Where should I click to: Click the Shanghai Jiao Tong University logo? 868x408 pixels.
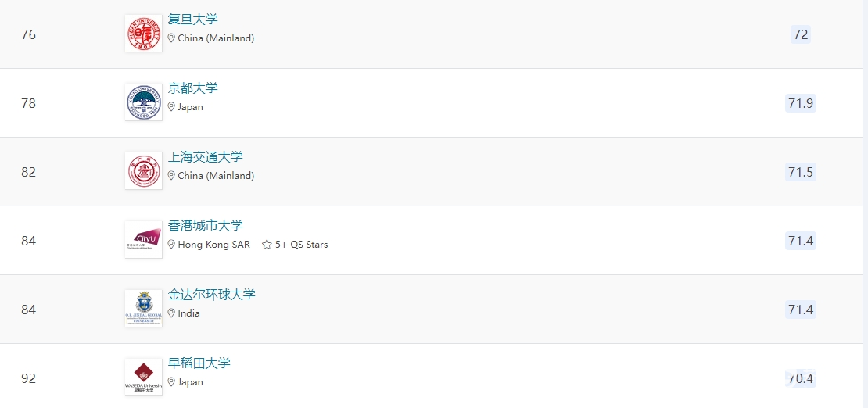[143, 170]
